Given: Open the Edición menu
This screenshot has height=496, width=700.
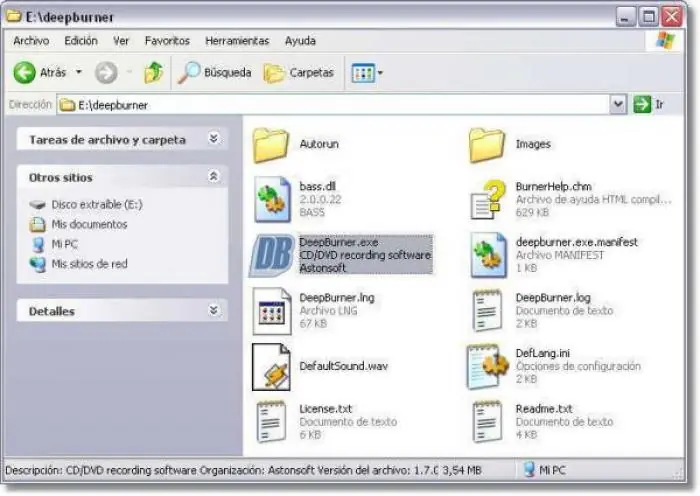Looking at the screenshot, I should [81, 41].
